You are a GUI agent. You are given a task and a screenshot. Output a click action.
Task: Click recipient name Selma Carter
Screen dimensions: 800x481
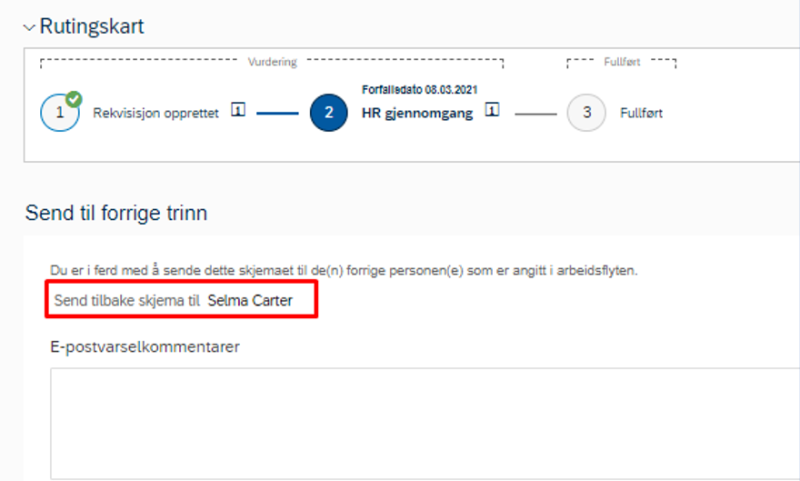[x=250, y=301]
